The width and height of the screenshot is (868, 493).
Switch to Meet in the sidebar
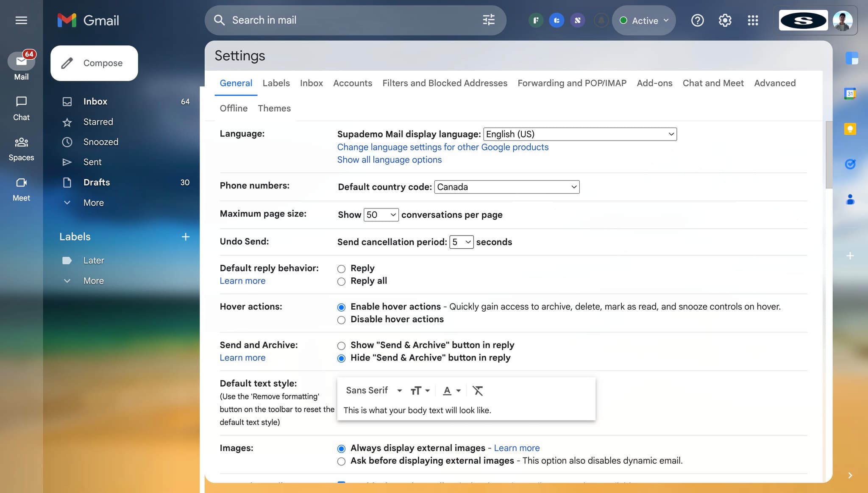(x=21, y=188)
